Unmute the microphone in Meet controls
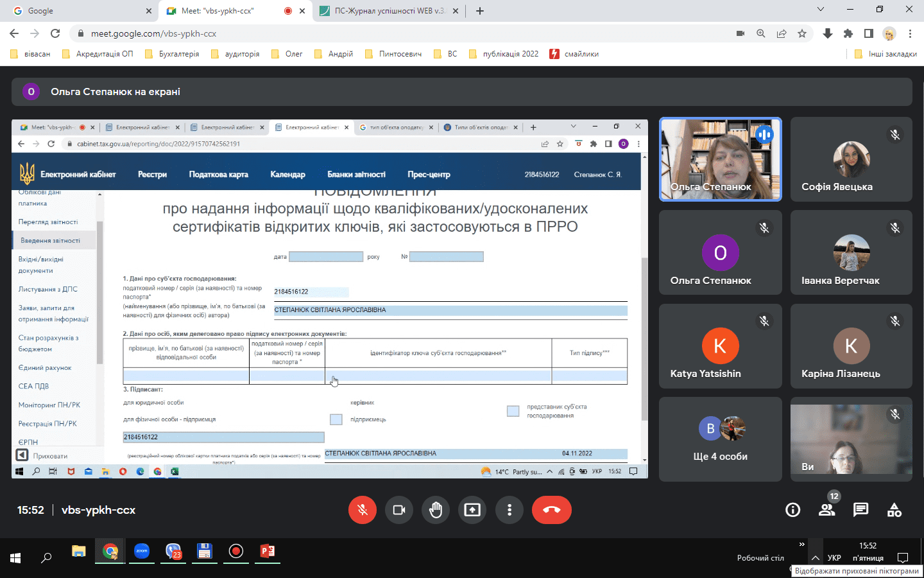The width and height of the screenshot is (924, 578). tap(363, 510)
